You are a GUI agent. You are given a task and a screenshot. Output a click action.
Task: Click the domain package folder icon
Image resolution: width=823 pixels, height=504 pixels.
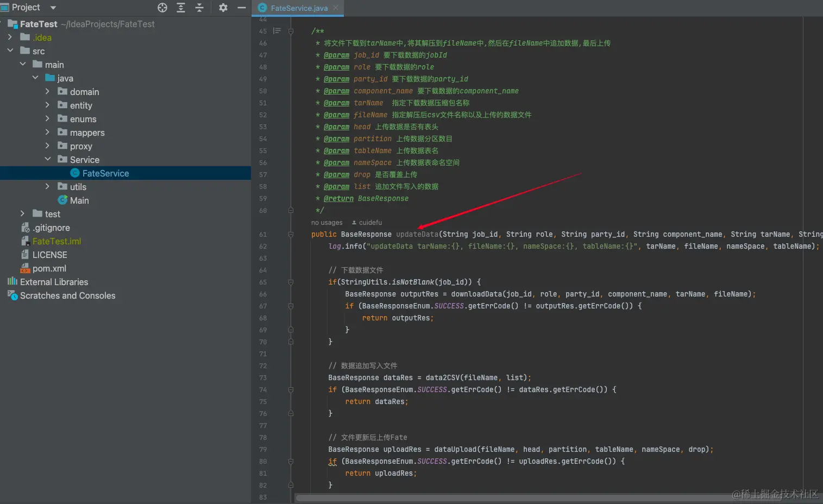click(x=62, y=91)
